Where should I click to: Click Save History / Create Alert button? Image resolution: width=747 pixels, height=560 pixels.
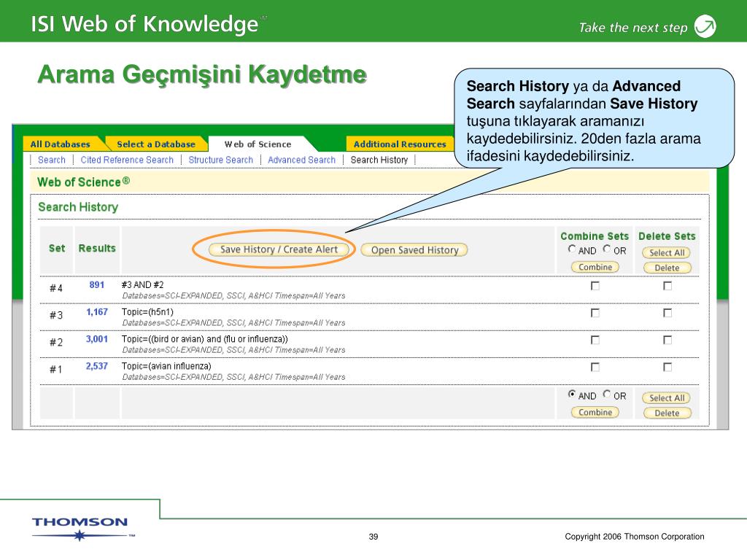(279, 249)
